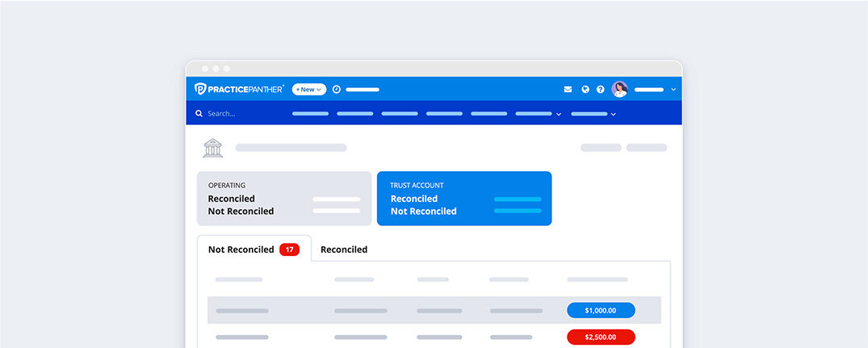Click the user avatar picture
868x348 pixels.
619,89
